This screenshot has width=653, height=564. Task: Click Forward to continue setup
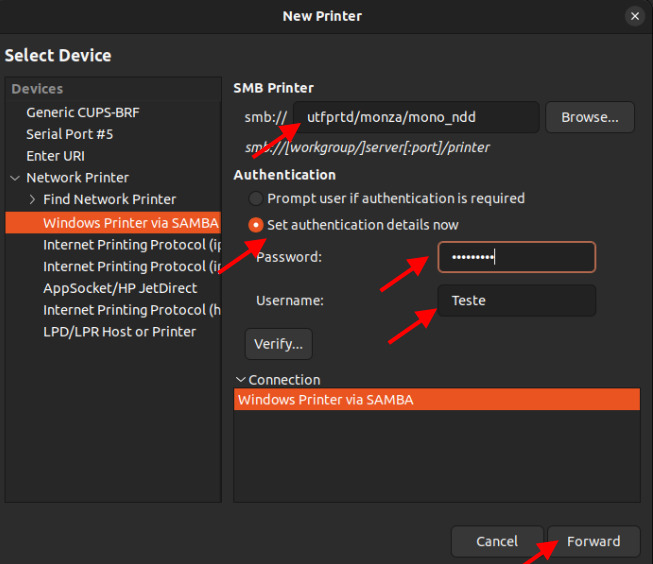(x=593, y=541)
